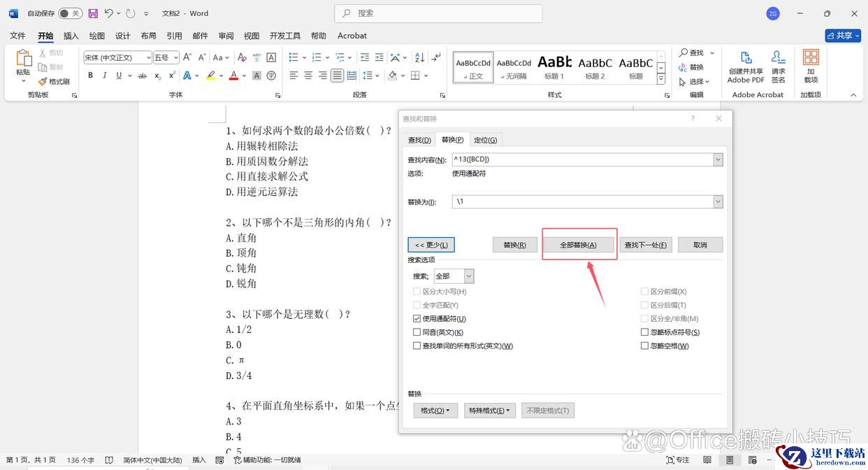Check the 忽略空格 option
This screenshot has height=470, width=868.
pos(645,346)
